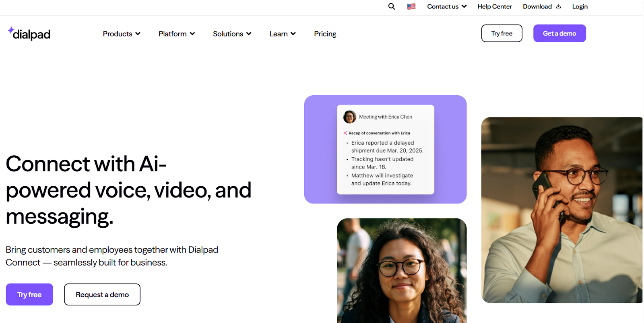The height and width of the screenshot is (323, 644).
Task: Click the AI recap sparkle icon
Action: pyautogui.click(x=345, y=133)
